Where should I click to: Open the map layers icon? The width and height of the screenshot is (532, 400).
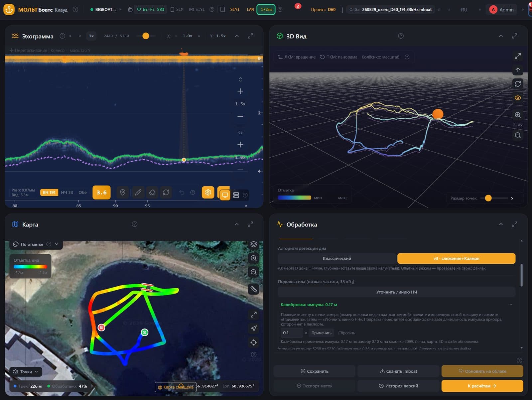click(x=254, y=244)
